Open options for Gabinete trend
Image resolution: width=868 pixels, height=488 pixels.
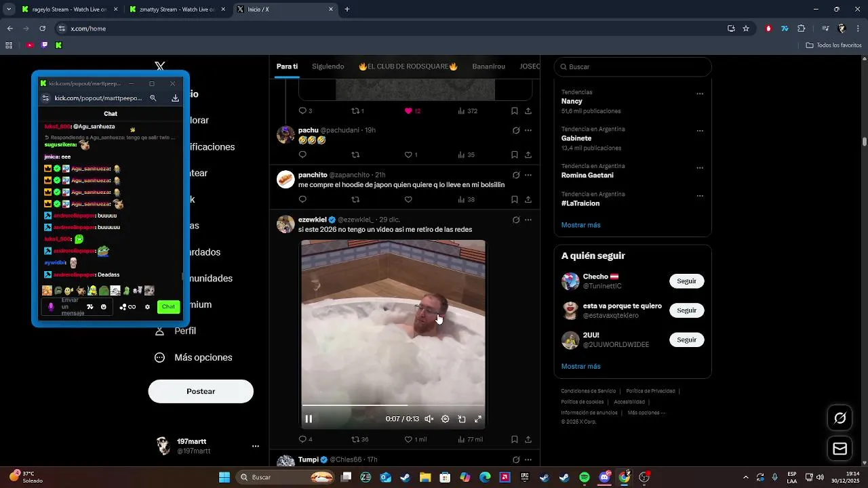(x=700, y=131)
